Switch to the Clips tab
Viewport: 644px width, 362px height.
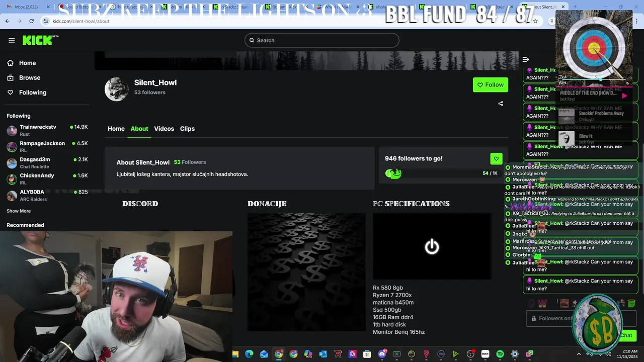tap(187, 129)
